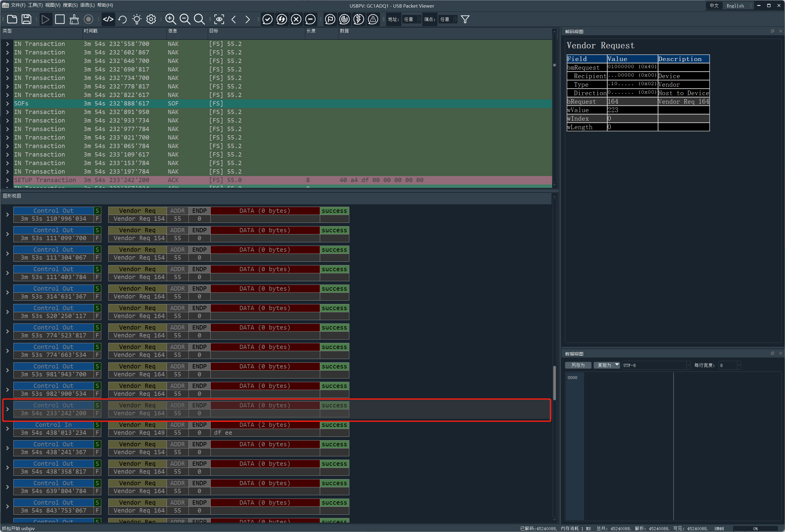Switch language to English

tap(735, 5)
